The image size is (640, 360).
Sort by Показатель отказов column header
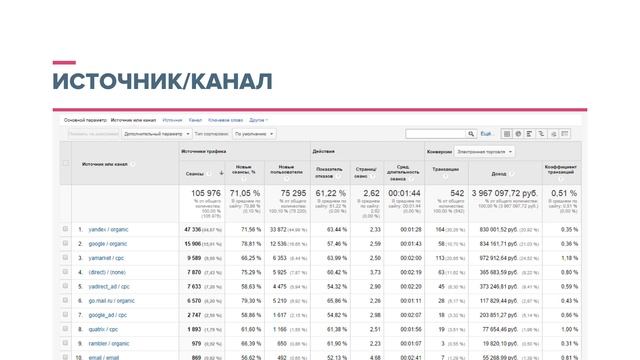point(329,172)
